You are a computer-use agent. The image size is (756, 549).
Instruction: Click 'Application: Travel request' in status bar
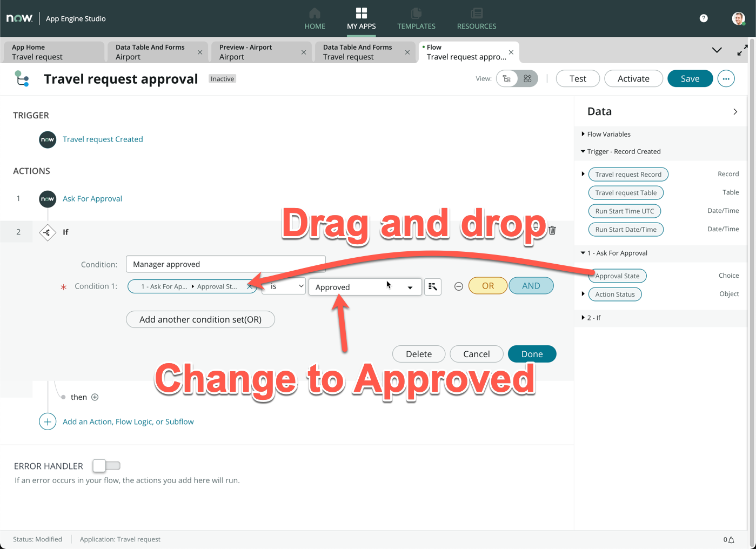pos(120,539)
